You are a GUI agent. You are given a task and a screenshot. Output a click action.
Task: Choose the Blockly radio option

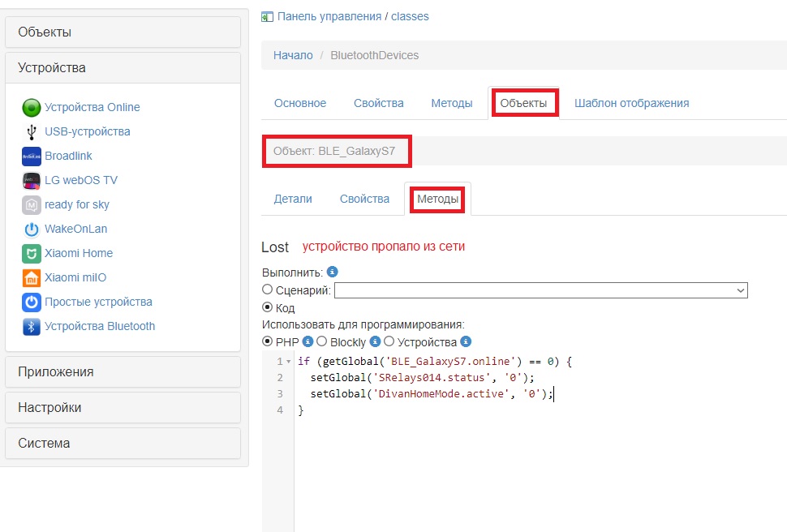321,341
